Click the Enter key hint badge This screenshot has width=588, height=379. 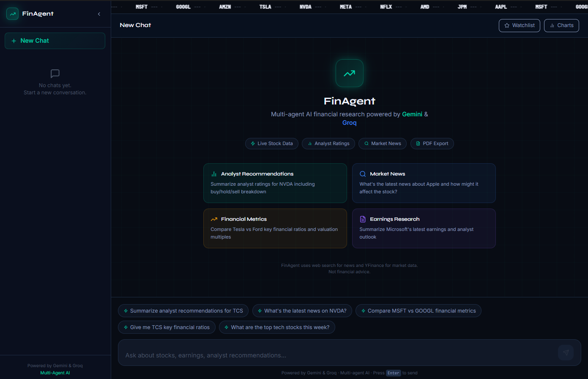(x=393, y=373)
